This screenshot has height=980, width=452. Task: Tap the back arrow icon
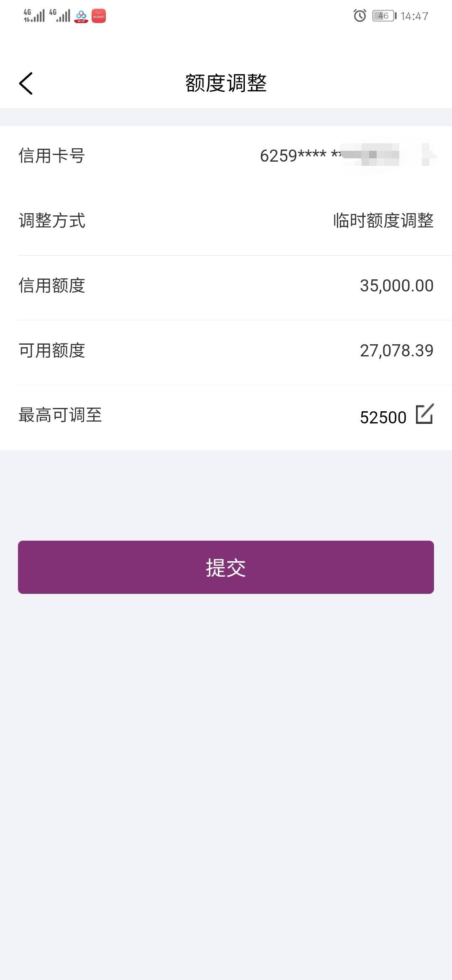(x=26, y=83)
